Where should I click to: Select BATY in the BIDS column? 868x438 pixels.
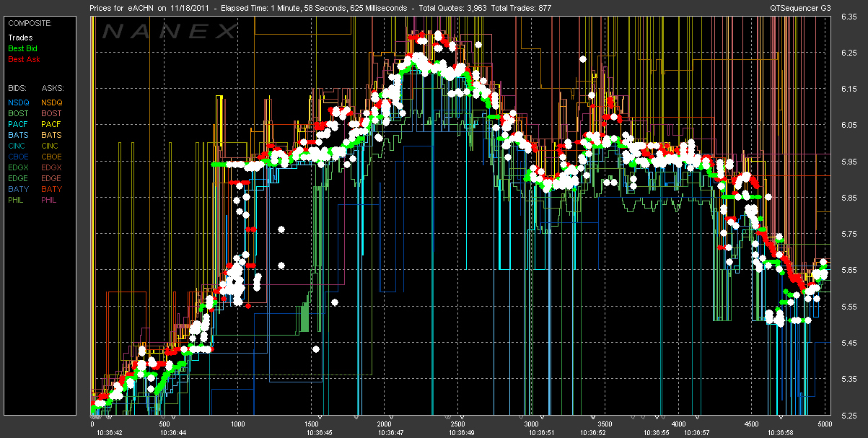[x=18, y=189]
